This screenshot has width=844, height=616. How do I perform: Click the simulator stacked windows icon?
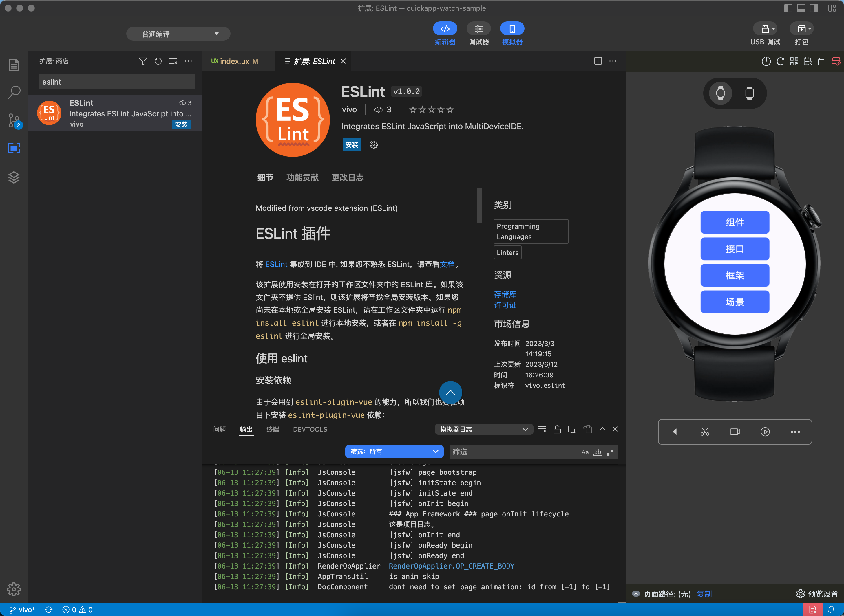(x=822, y=62)
